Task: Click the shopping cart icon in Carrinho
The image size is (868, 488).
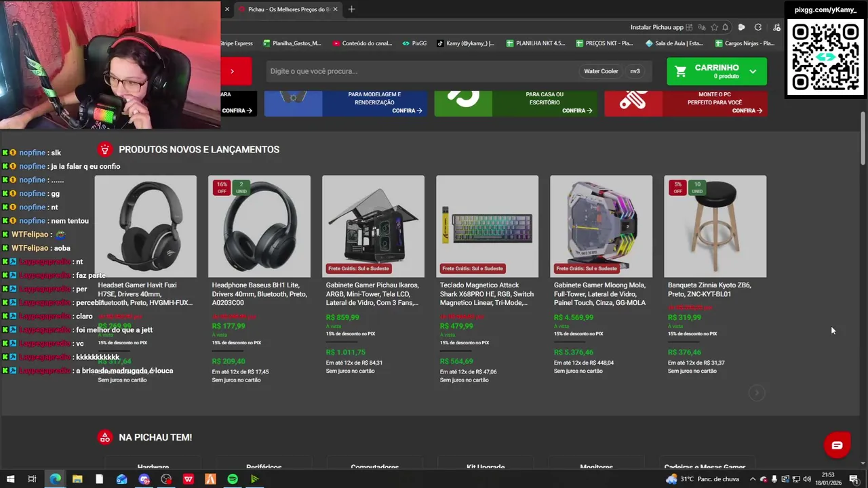Action: coord(681,70)
